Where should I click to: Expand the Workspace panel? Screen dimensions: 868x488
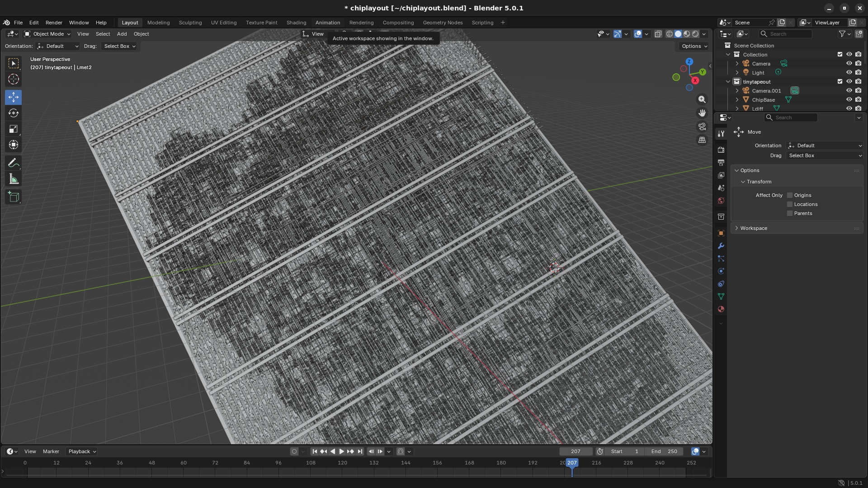(754, 228)
